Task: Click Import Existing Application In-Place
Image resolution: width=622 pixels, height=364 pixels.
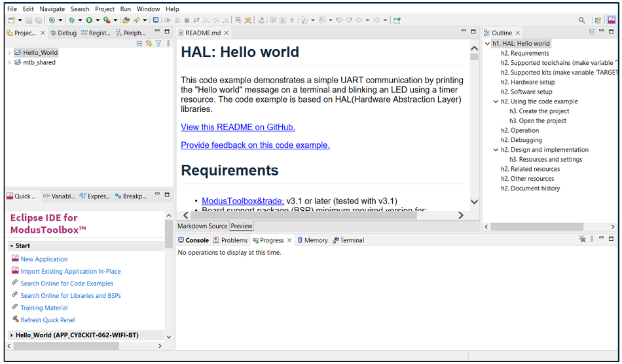Action: pos(71,271)
